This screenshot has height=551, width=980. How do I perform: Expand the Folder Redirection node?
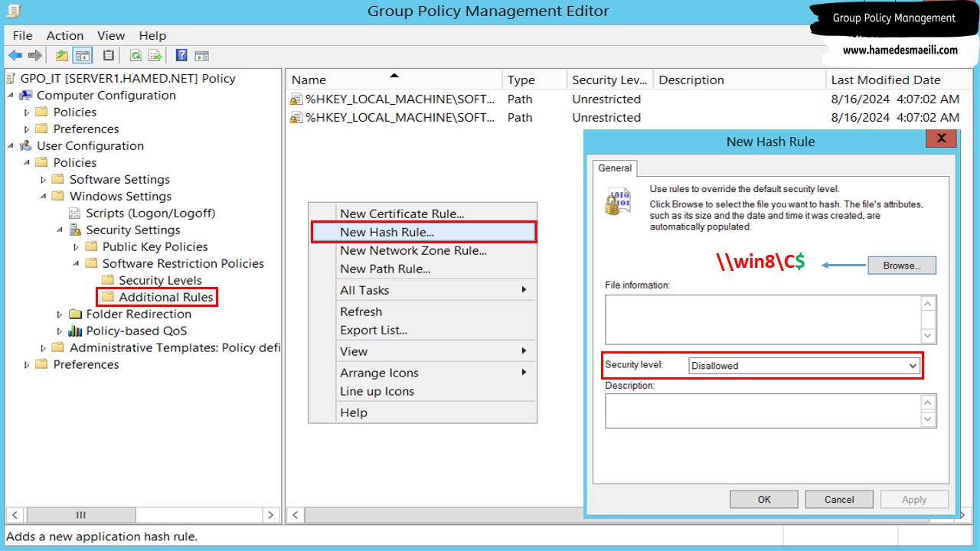[x=60, y=315]
